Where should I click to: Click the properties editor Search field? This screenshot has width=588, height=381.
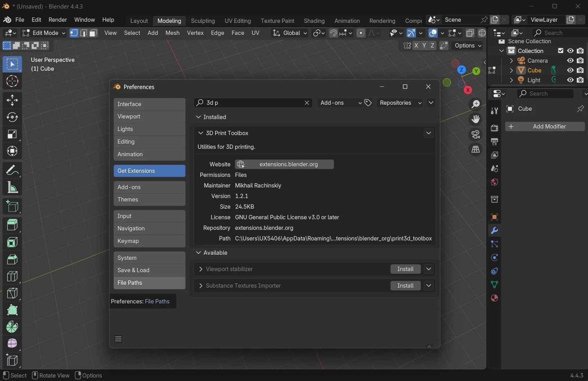point(545,93)
